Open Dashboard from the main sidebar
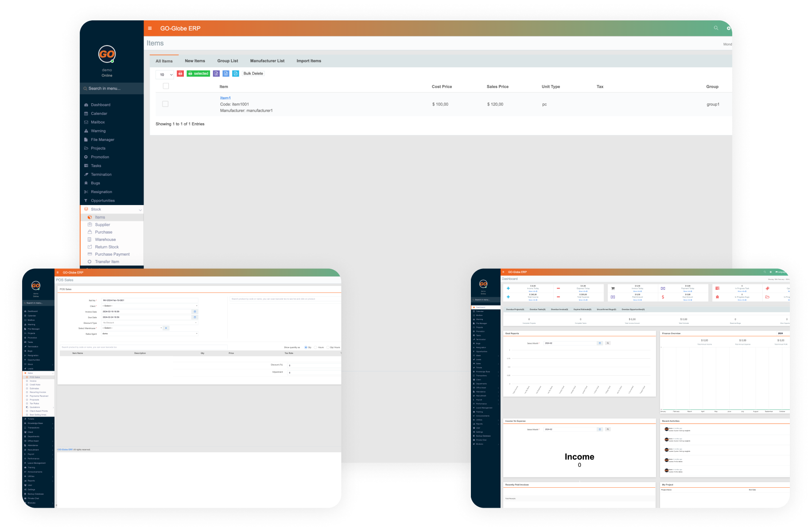 pos(101,105)
